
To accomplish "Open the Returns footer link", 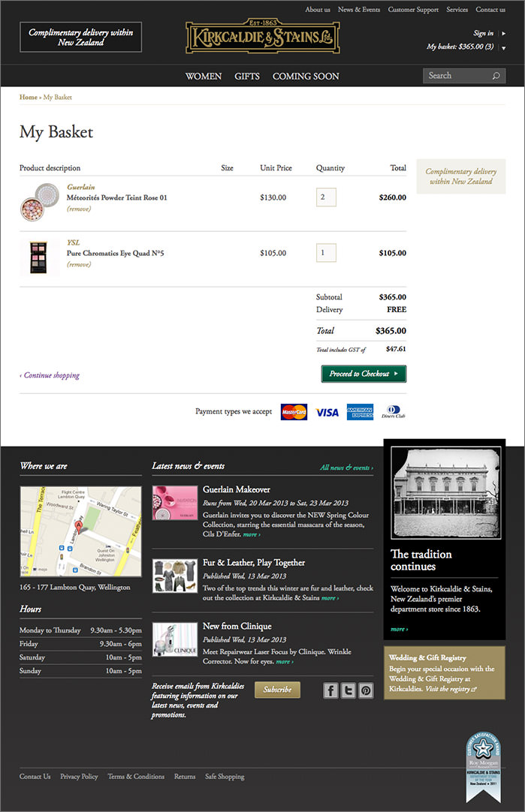I will [185, 776].
